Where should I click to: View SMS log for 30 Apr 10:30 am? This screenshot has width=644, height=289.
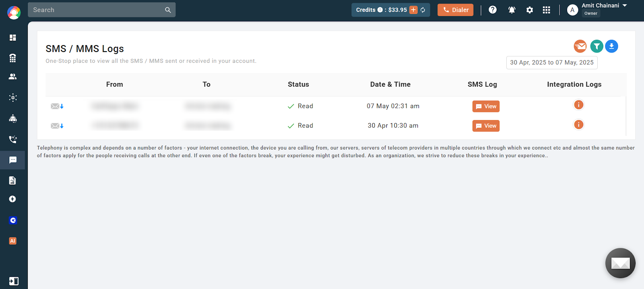click(486, 126)
